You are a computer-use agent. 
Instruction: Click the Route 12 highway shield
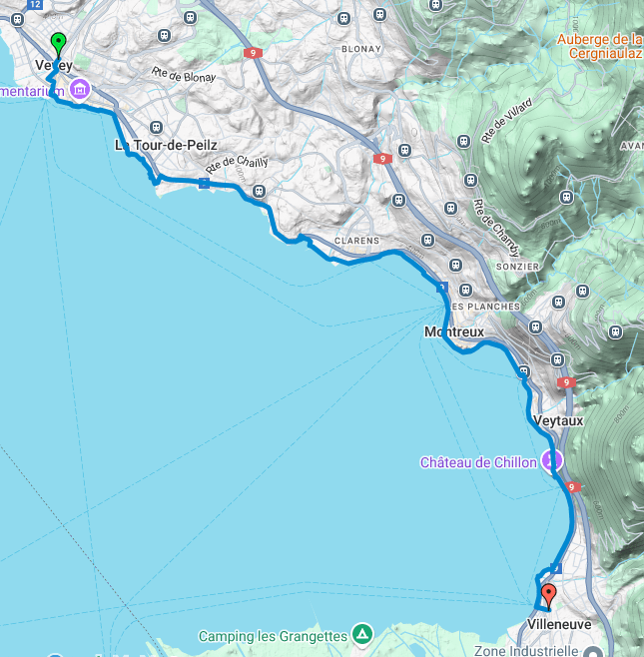35,5
